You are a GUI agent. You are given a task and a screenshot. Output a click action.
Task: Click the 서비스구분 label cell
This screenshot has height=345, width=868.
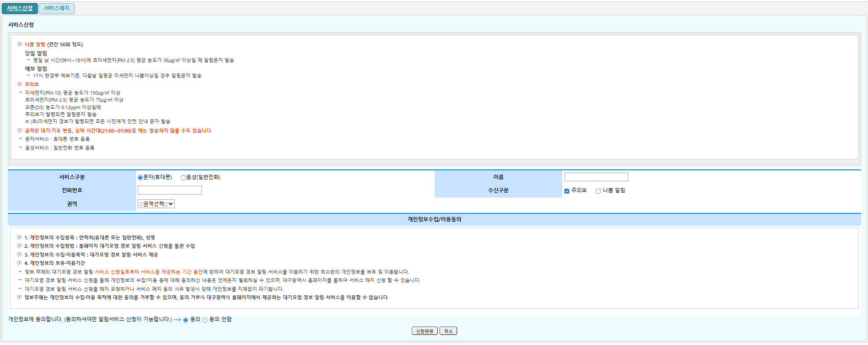[x=72, y=177]
